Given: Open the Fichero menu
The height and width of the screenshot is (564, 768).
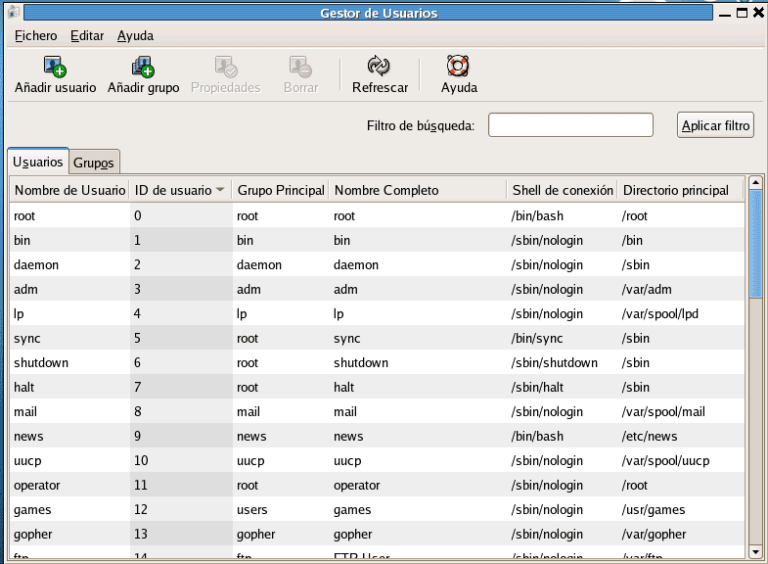Looking at the screenshot, I should pos(36,36).
